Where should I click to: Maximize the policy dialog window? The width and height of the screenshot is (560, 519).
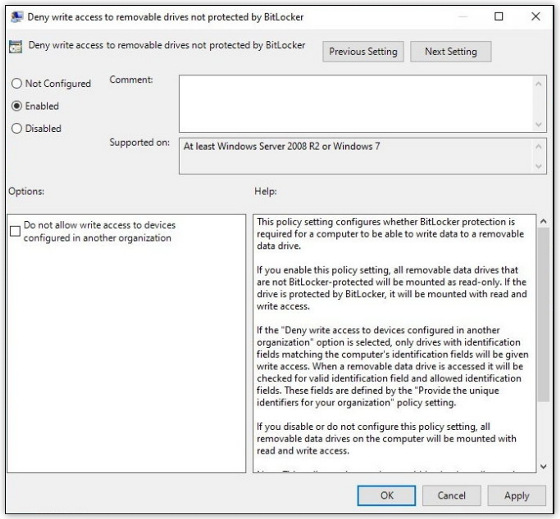point(499,16)
